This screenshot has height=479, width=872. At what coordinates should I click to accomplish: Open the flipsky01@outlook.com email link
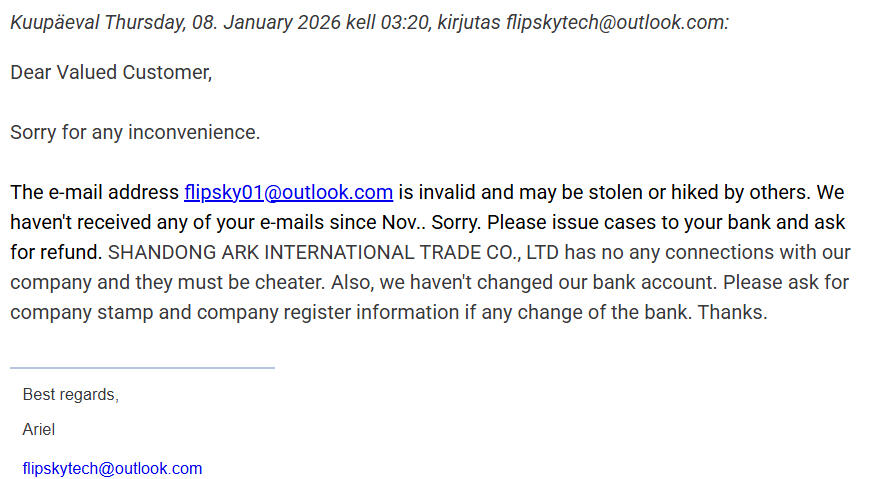(288, 192)
